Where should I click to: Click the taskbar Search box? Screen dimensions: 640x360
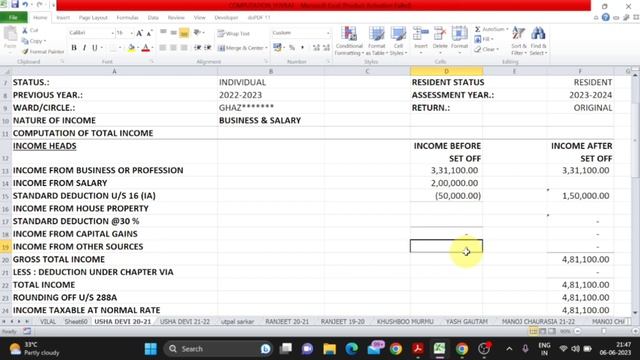click(218, 349)
